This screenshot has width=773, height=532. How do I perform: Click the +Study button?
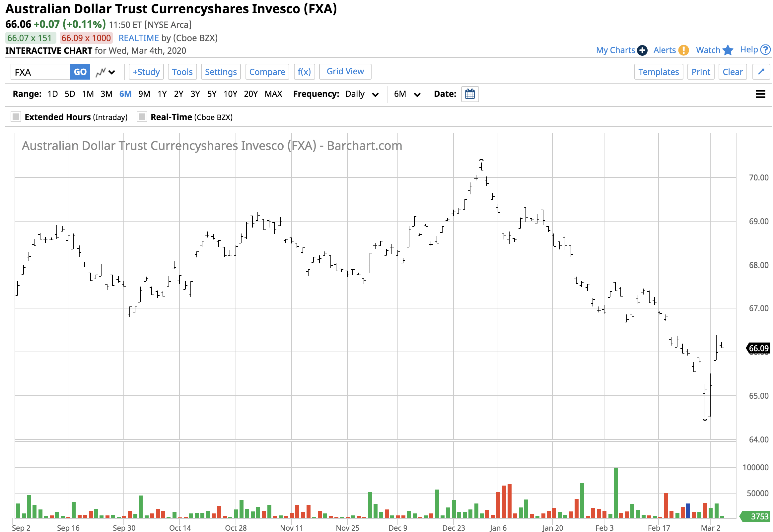[x=146, y=72]
